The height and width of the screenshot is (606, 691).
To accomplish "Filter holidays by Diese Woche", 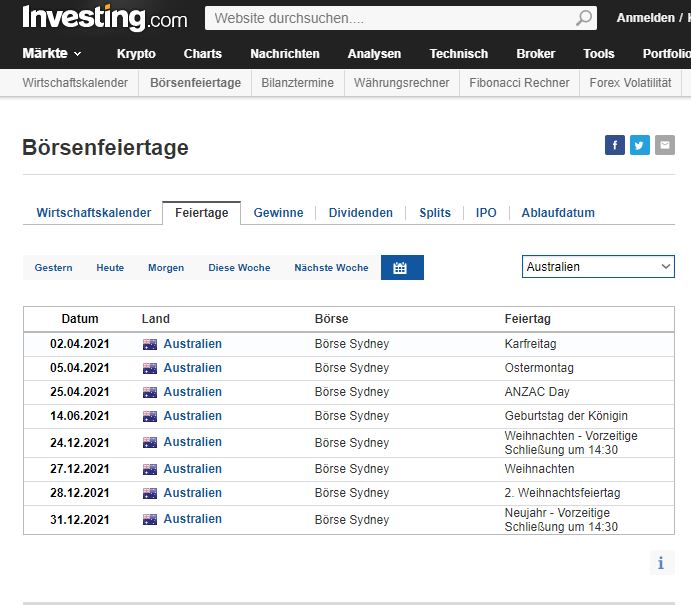I will pos(239,268).
